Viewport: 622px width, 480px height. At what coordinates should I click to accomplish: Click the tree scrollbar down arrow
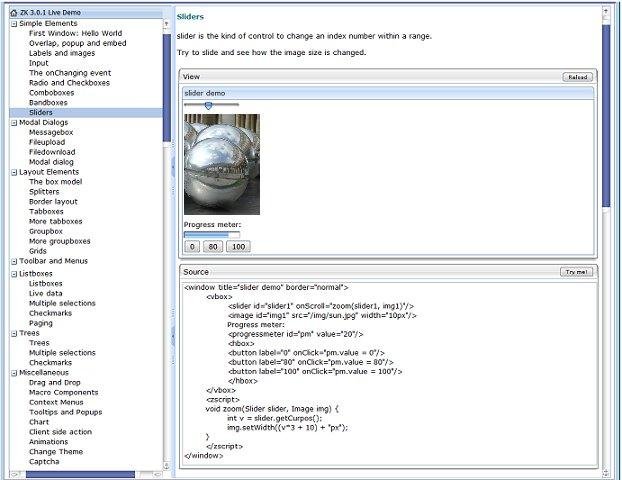(167, 465)
